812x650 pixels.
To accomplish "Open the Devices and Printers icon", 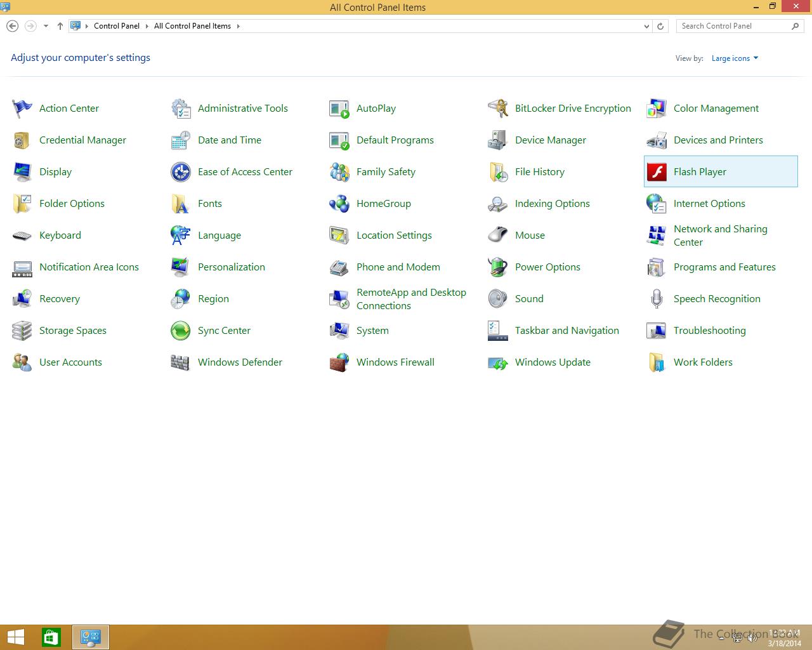I will [657, 140].
